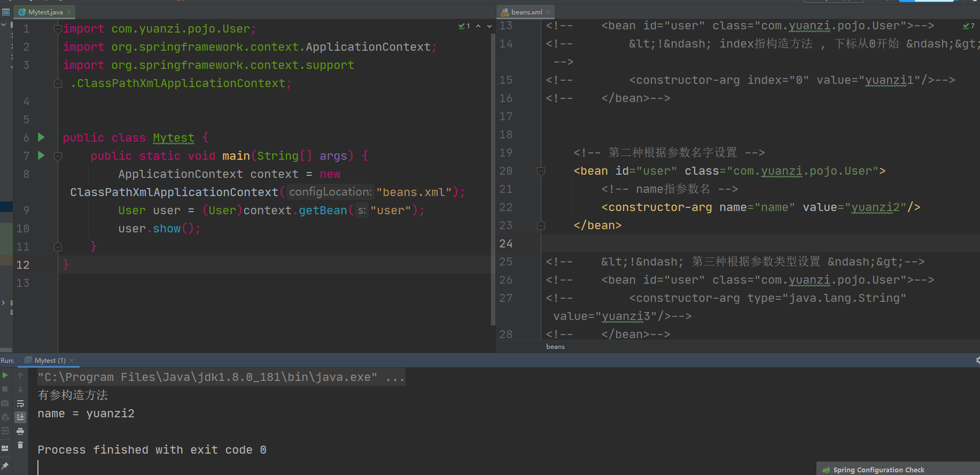The height and width of the screenshot is (475, 980).
Task: Toggle Soft-Wrap in console output
Action: 20,403
